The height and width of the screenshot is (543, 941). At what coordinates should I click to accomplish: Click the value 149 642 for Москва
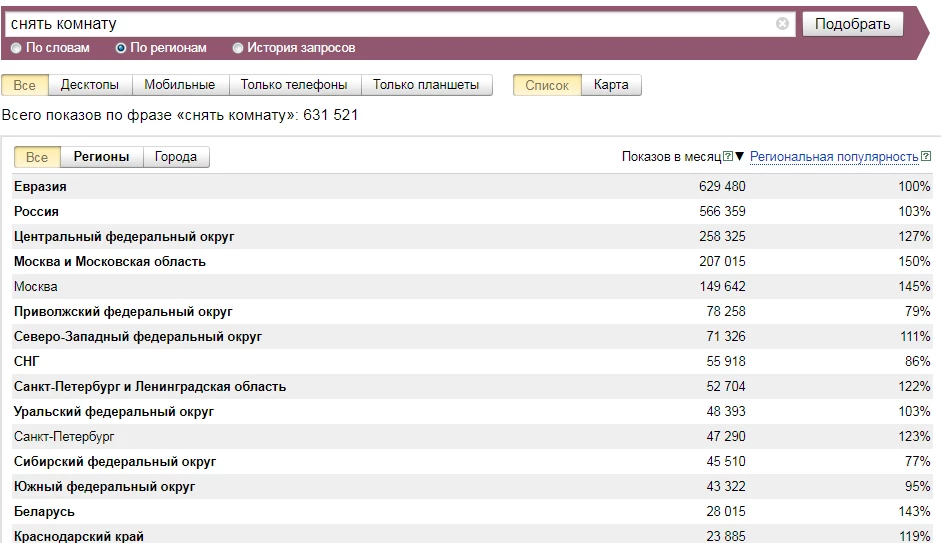(x=722, y=286)
